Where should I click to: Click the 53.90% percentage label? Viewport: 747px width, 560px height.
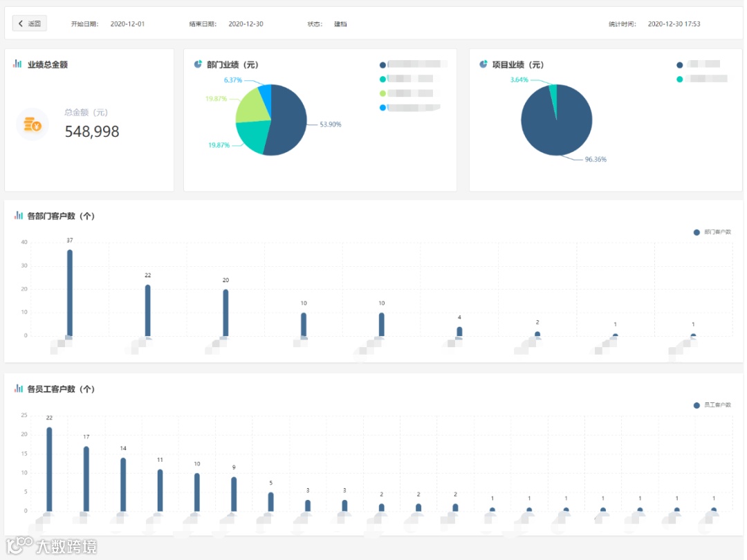tap(330, 124)
